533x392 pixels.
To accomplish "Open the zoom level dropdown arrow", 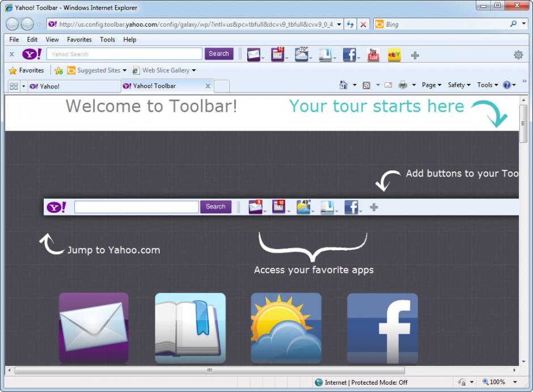I will [515, 382].
